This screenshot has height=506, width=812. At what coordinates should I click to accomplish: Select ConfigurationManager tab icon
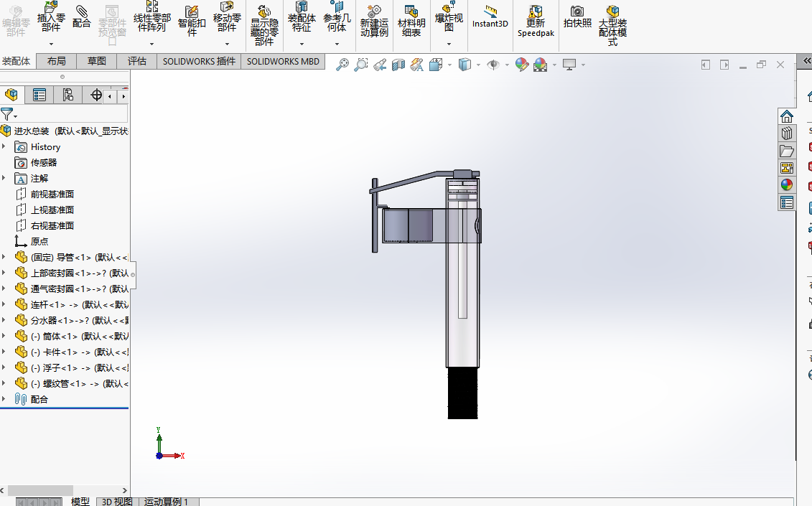point(67,95)
